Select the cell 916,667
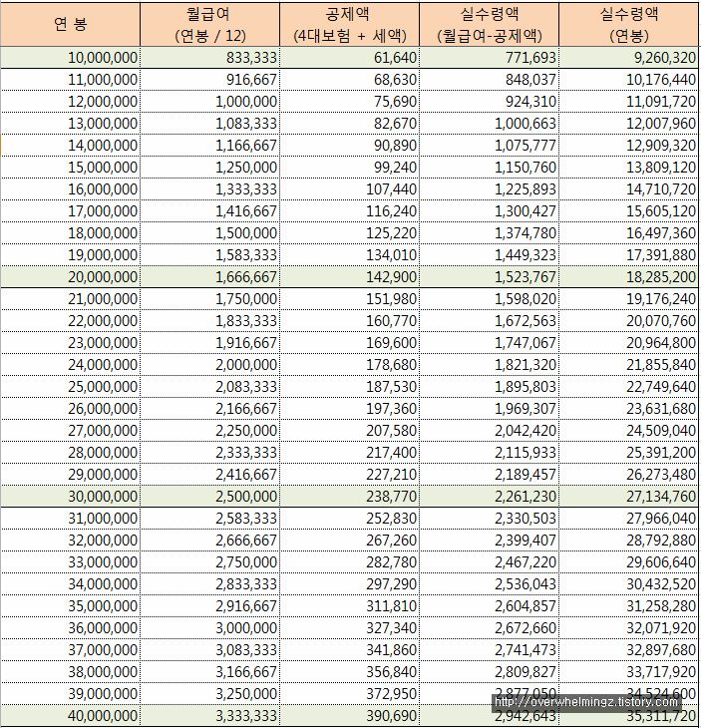The image size is (701, 728). coord(209,80)
